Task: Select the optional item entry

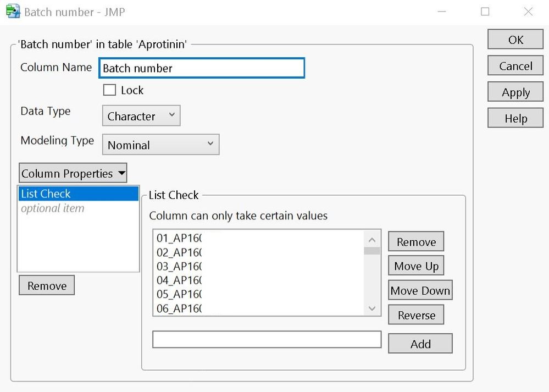Action: [x=53, y=208]
